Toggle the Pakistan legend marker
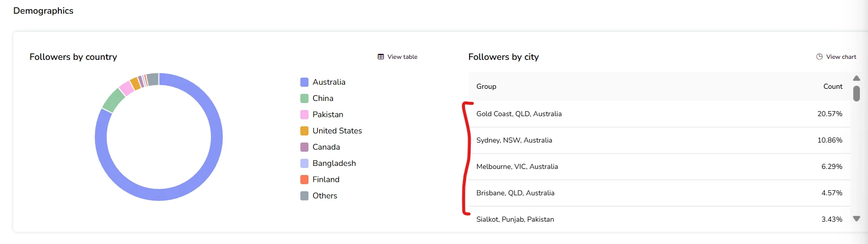Screen dimensions: 868x244 304,115
